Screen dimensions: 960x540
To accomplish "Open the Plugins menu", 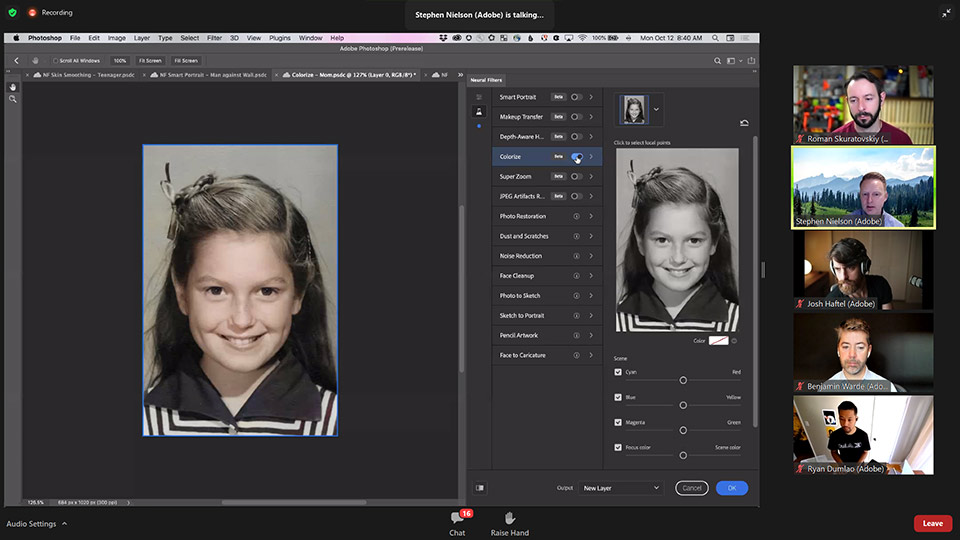I will (280, 38).
